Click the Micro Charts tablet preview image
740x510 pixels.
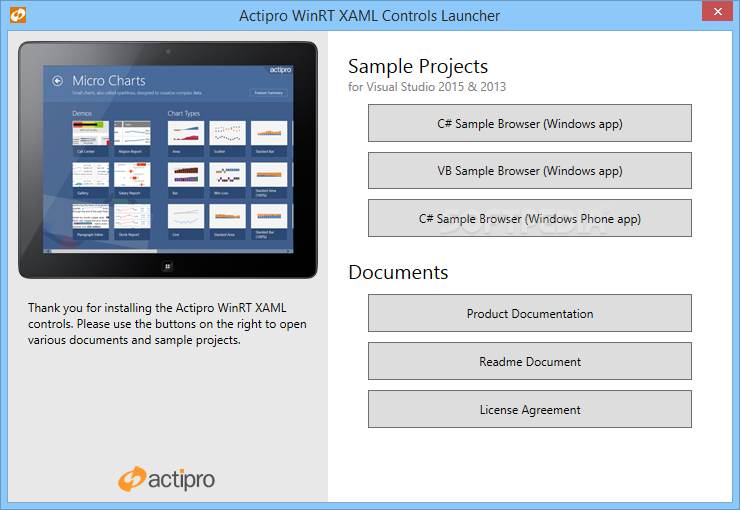168,159
